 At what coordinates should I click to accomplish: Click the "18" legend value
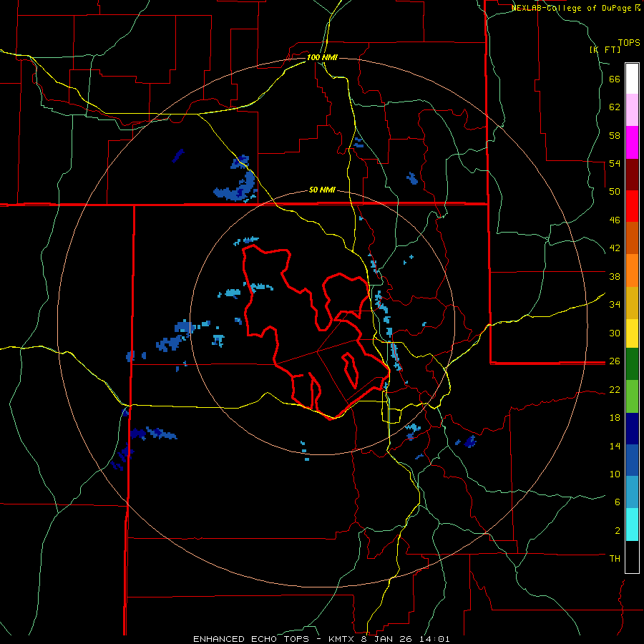615,418
